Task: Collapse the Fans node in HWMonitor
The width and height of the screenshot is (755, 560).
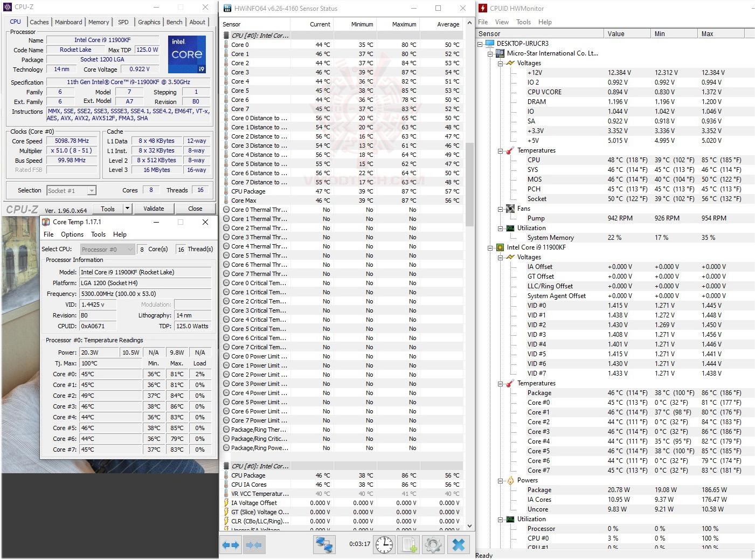Action: click(501, 209)
